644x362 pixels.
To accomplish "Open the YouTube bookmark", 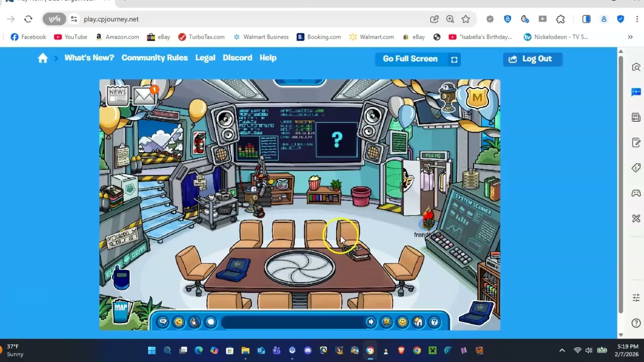I will coord(70,37).
